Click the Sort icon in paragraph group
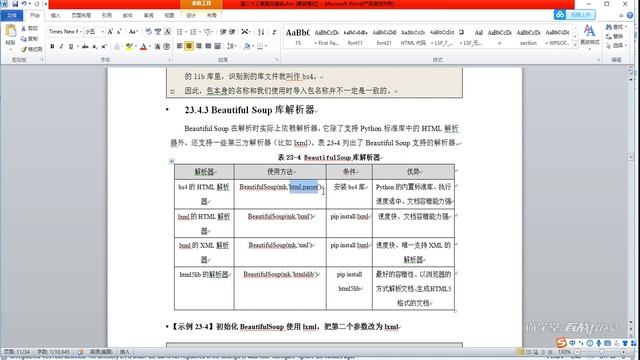Viewport: 640px width, 360px height. [261, 31]
